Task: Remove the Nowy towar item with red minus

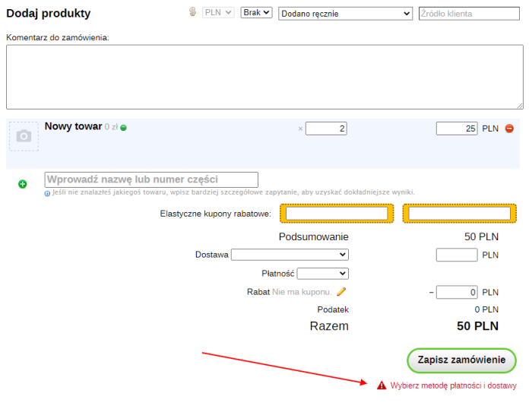Action: coord(509,128)
